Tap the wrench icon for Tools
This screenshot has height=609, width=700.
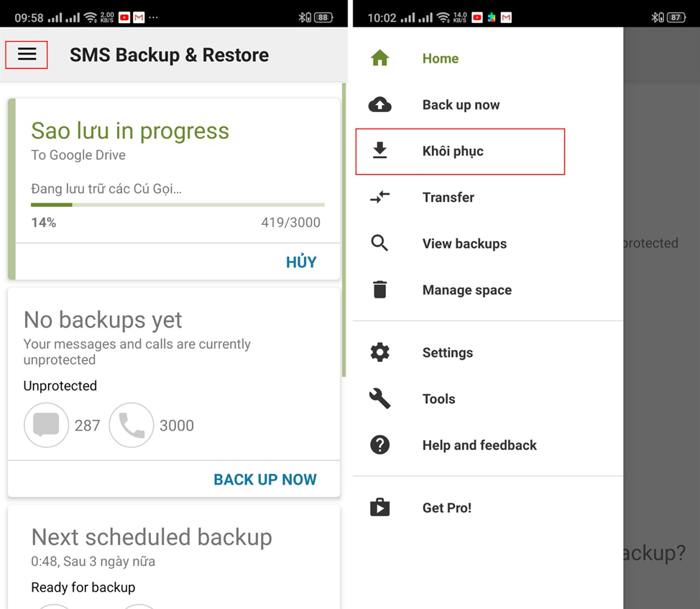coord(379,399)
